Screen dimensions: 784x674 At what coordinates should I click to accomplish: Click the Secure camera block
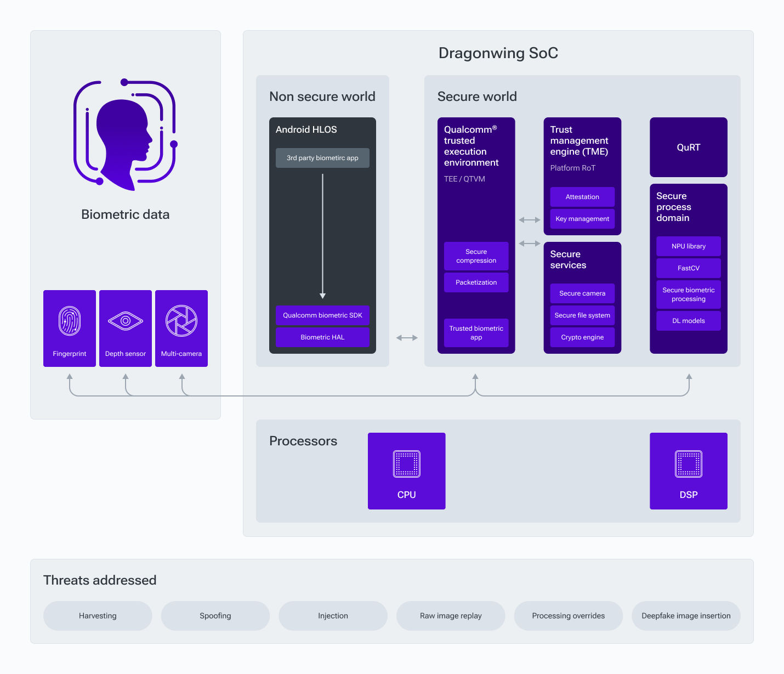582,293
